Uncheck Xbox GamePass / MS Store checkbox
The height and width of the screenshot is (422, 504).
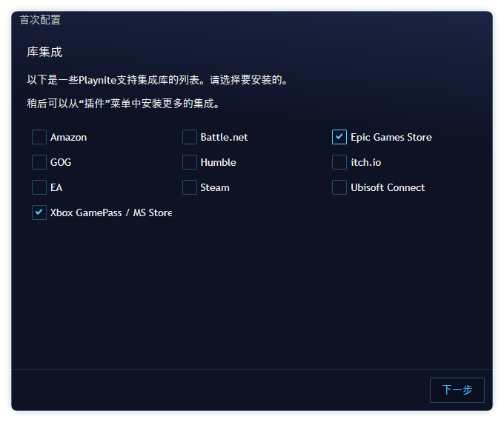click(x=39, y=212)
